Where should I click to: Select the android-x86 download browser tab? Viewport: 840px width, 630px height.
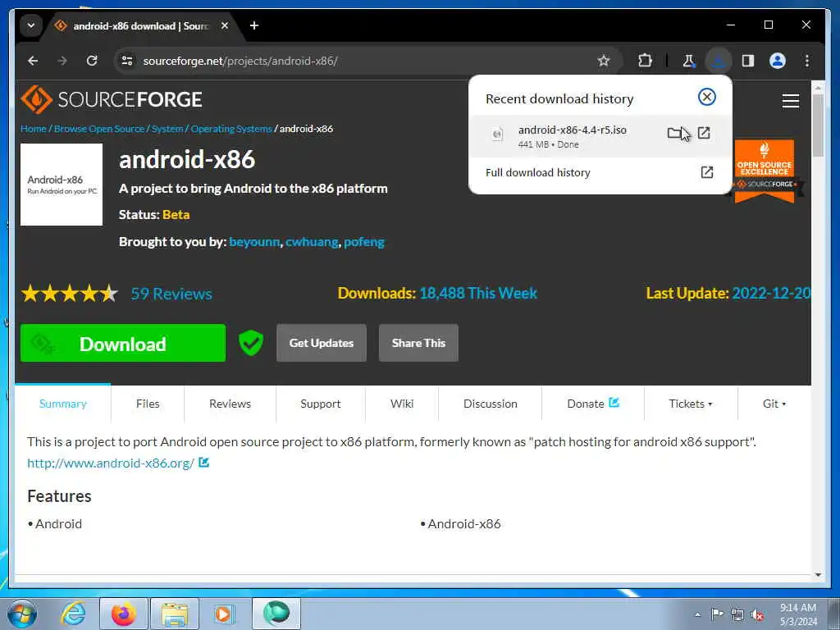point(139,25)
